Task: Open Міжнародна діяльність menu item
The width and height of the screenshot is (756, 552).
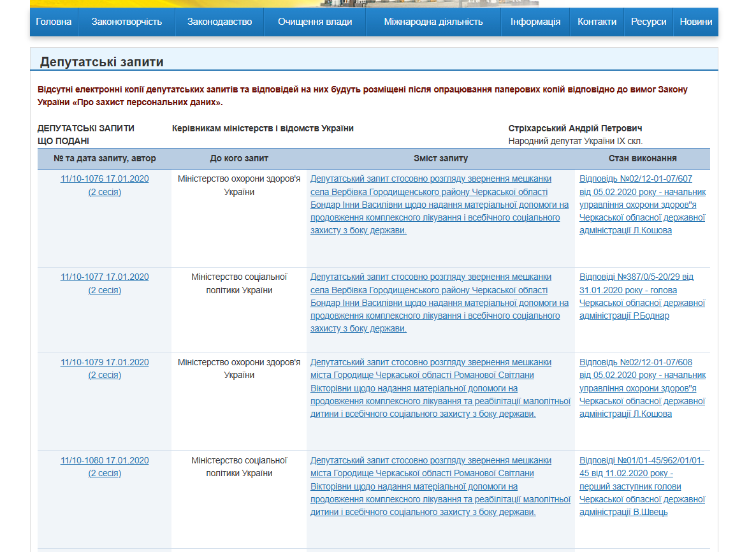Action: click(433, 22)
